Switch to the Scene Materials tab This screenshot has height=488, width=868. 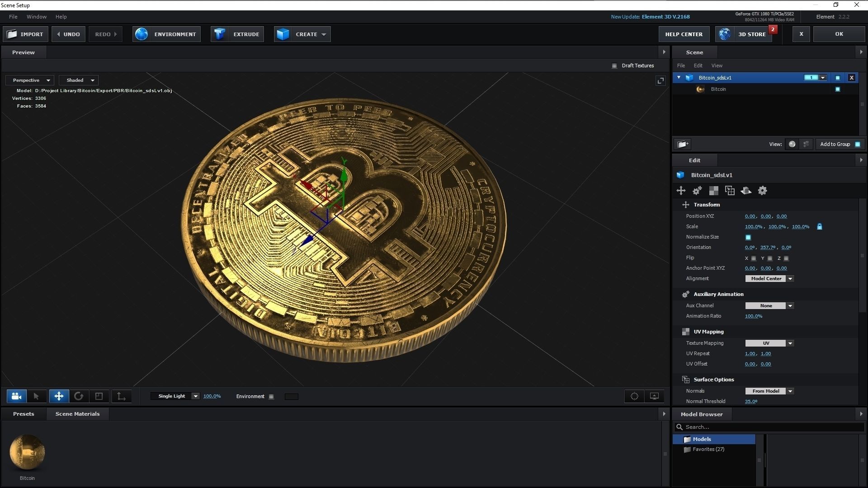(77, 413)
